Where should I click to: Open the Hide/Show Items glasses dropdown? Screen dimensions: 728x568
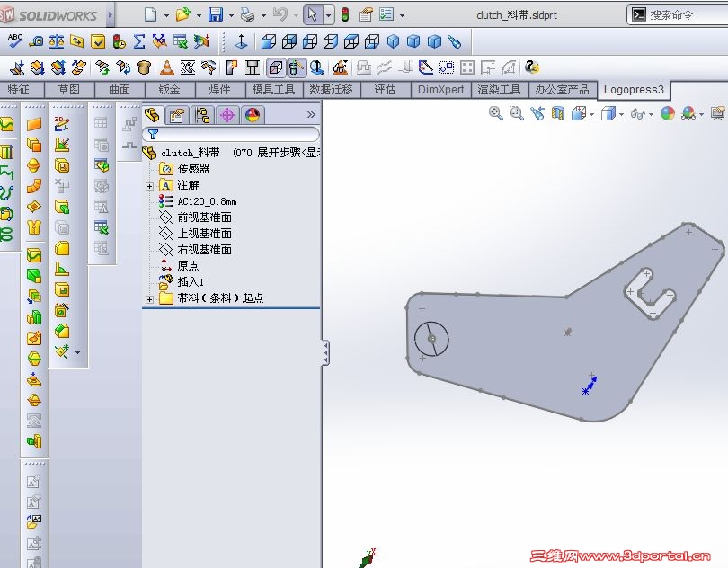coord(651,114)
